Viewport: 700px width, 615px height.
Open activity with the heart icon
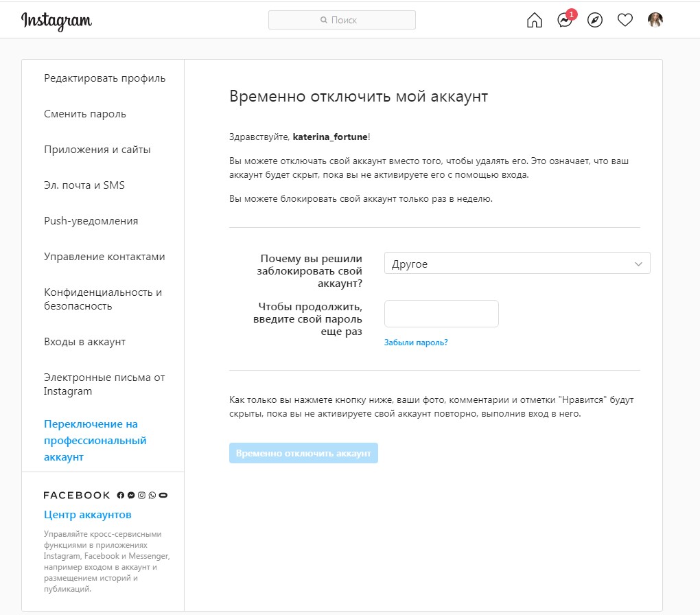[625, 20]
